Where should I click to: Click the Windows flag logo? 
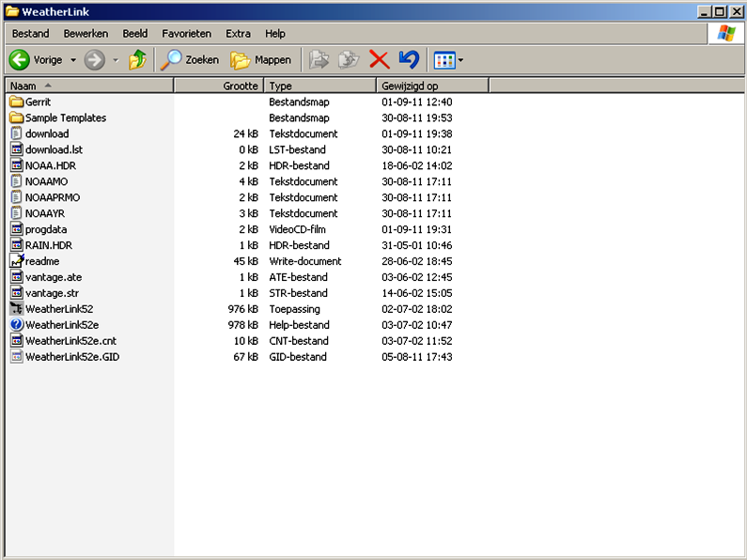tap(726, 33)
